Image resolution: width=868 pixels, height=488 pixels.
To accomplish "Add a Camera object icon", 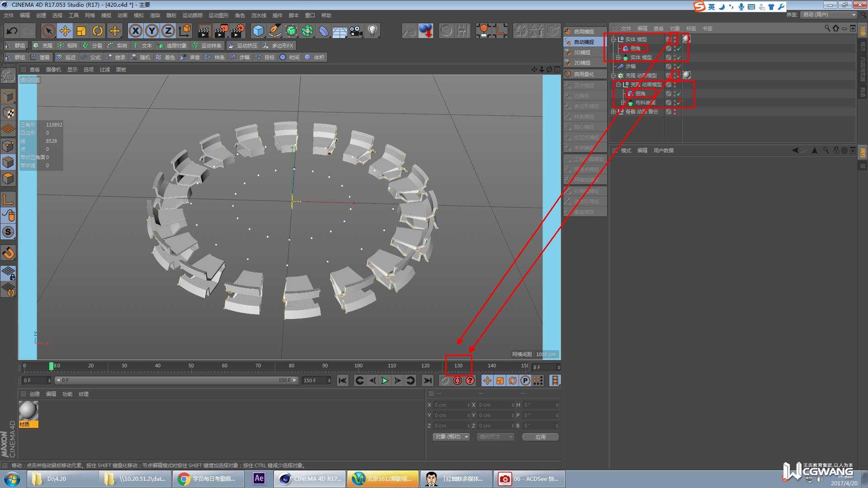I will pos(356,31).
